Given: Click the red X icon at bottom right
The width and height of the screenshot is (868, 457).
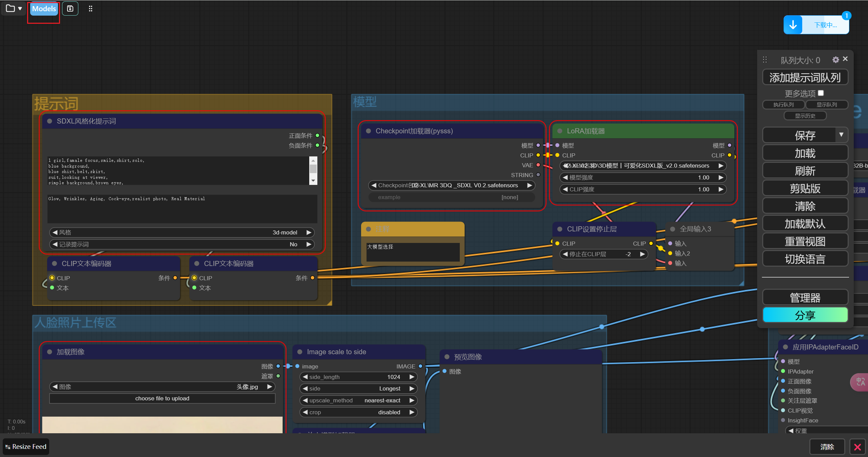Looking at the screenshot, I should 857,447.
